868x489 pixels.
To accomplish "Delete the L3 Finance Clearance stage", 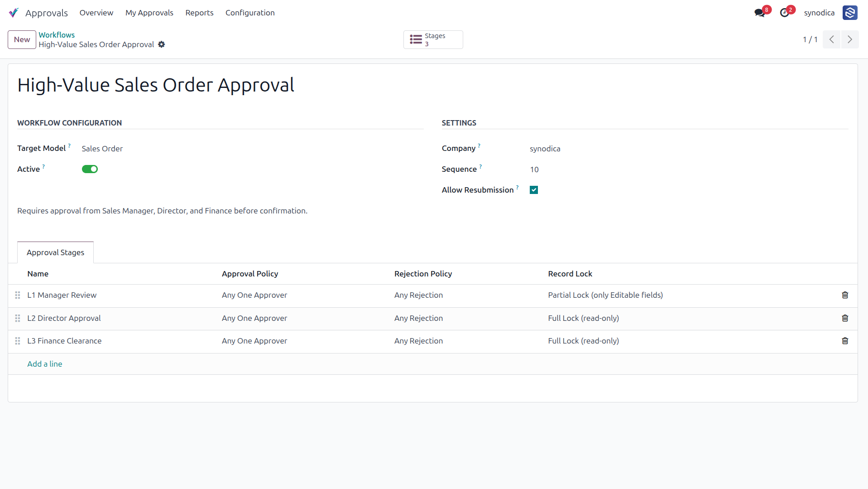I will 845,341.
